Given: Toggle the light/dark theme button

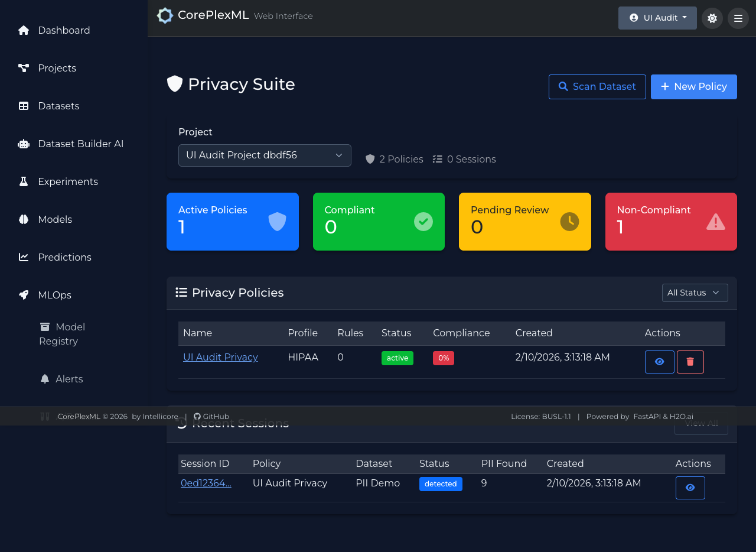Looking at the screenshot, I should pos(712,18).
